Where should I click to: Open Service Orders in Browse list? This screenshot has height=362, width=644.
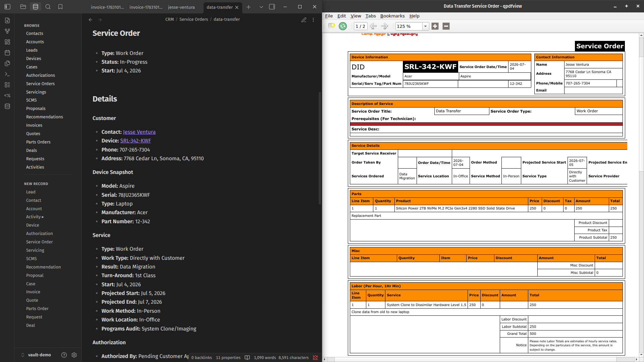coord(40,84)
